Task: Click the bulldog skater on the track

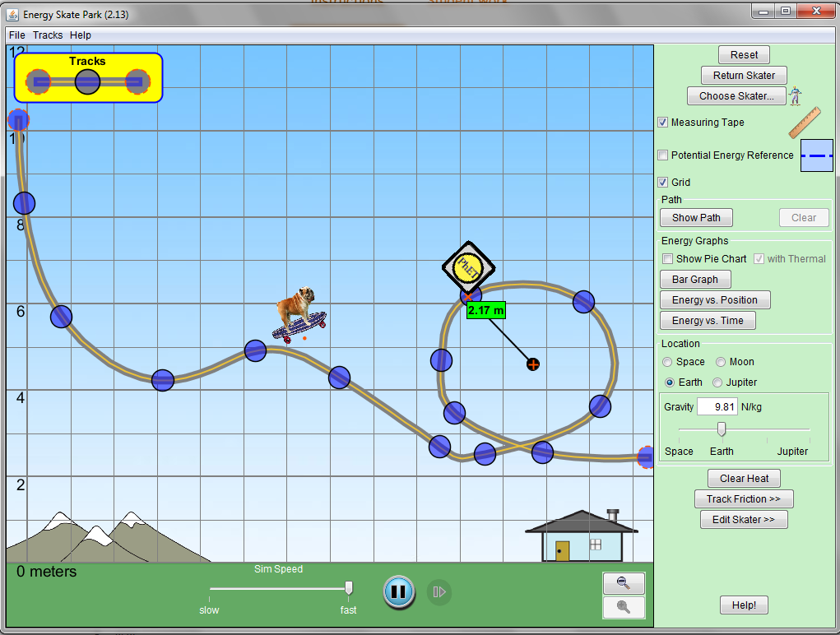Action: click(x=299, y=313)
